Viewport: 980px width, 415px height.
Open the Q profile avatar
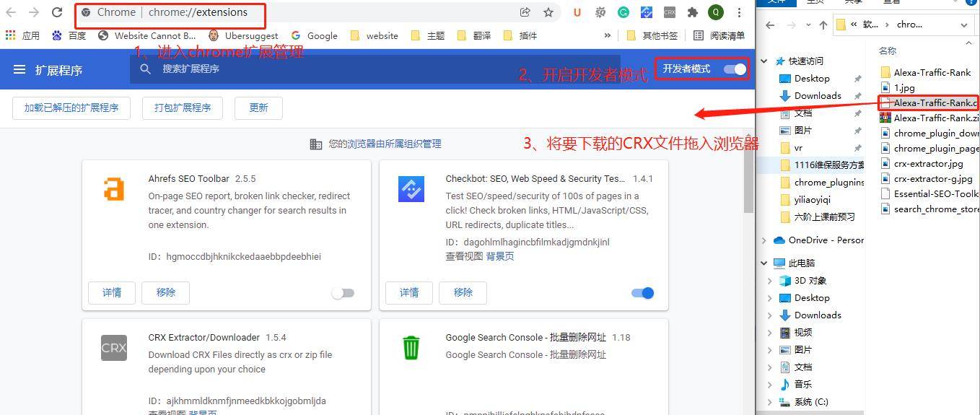point(715,12)
